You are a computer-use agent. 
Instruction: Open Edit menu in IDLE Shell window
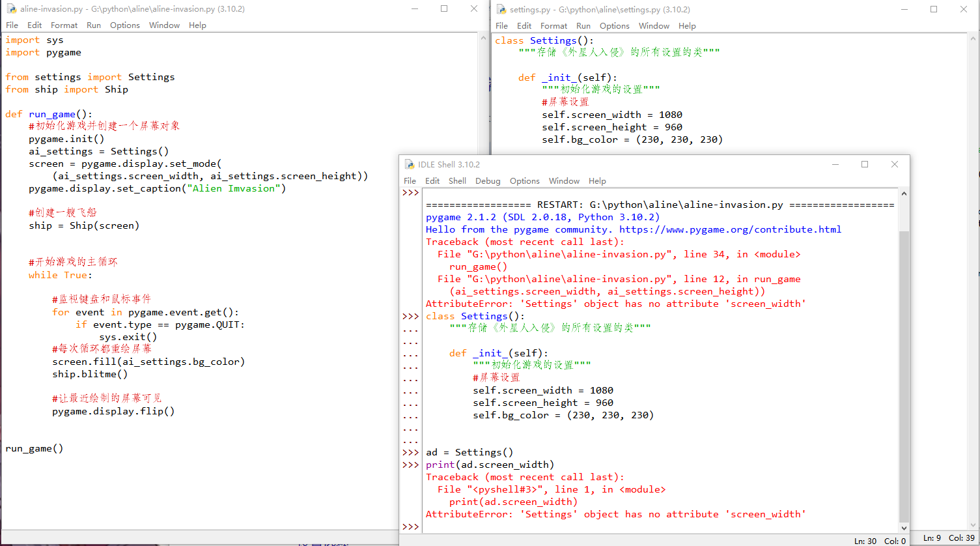[432, 181]
